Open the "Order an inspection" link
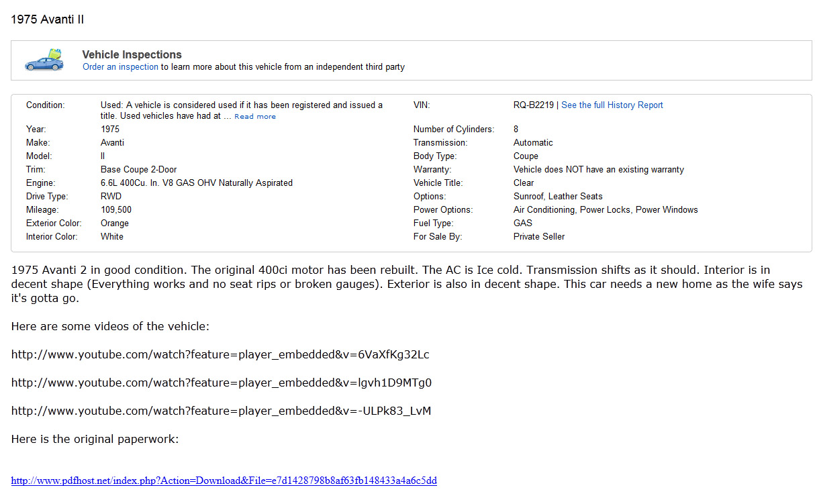Image resolution: width=815 pixels, height=504 pixels. tap(120, 67)
